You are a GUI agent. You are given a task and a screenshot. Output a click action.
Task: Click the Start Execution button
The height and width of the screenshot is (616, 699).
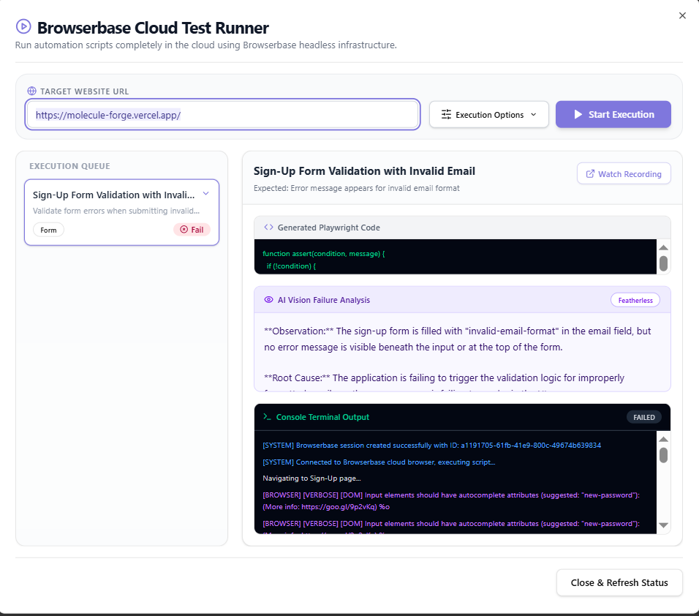[x=613, y=114]
